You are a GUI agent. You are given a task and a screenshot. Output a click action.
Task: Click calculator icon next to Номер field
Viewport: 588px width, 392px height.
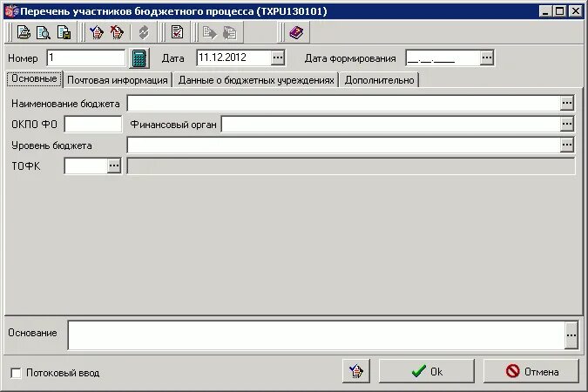coord(139,58)
